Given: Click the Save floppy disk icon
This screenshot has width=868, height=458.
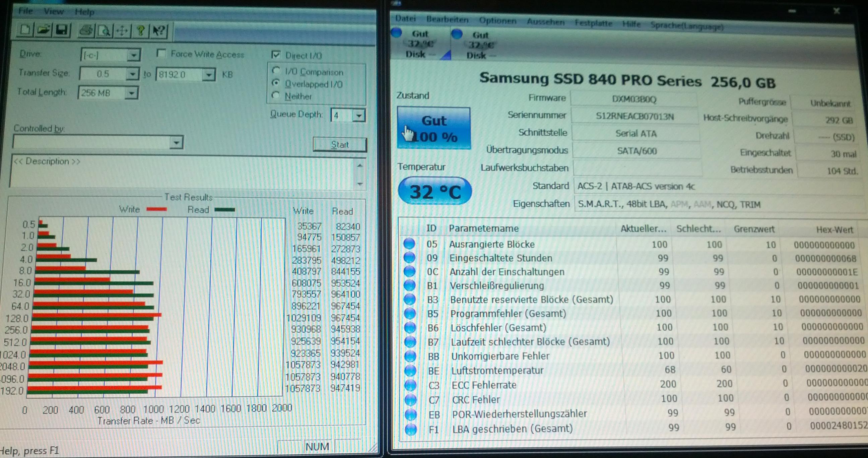Looking at the screenshot, I should click(62, 30).
